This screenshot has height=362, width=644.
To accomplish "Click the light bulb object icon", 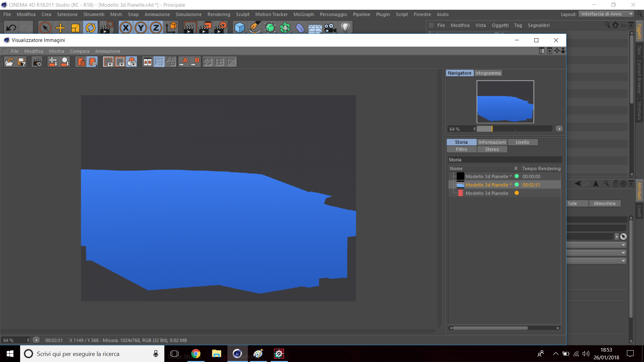I will pyautogui.click(x=345, y=28).
